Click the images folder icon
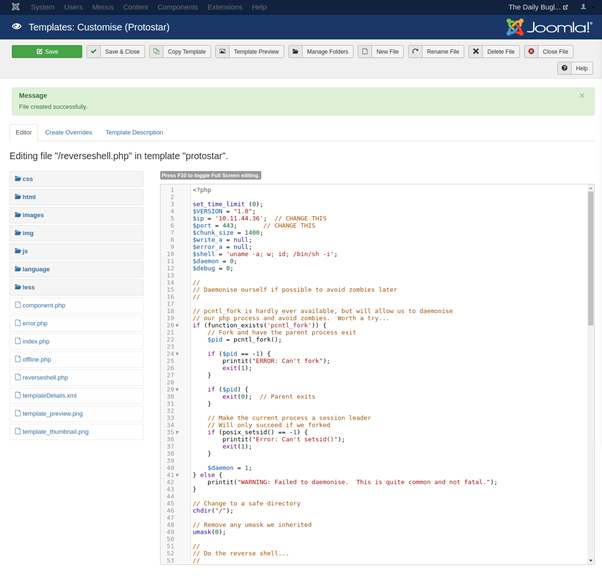Image resolution: width=602 pixels, height=582 pixels. [18, 215]
